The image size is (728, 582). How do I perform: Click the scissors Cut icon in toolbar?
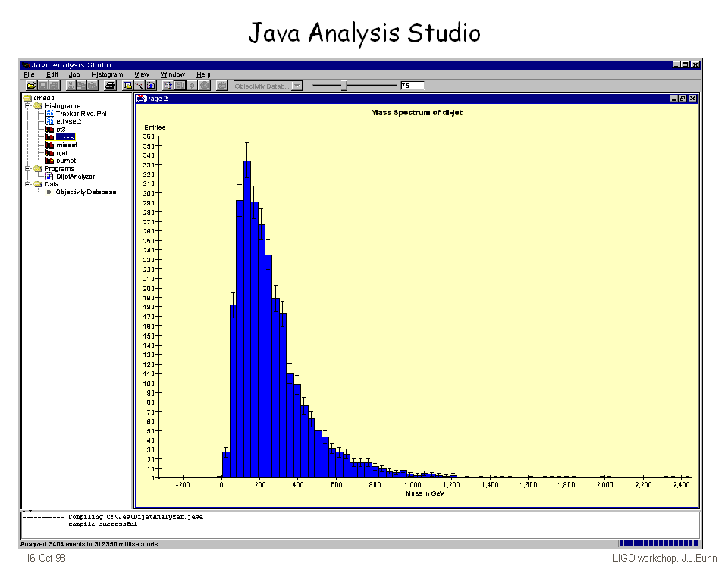71,86
